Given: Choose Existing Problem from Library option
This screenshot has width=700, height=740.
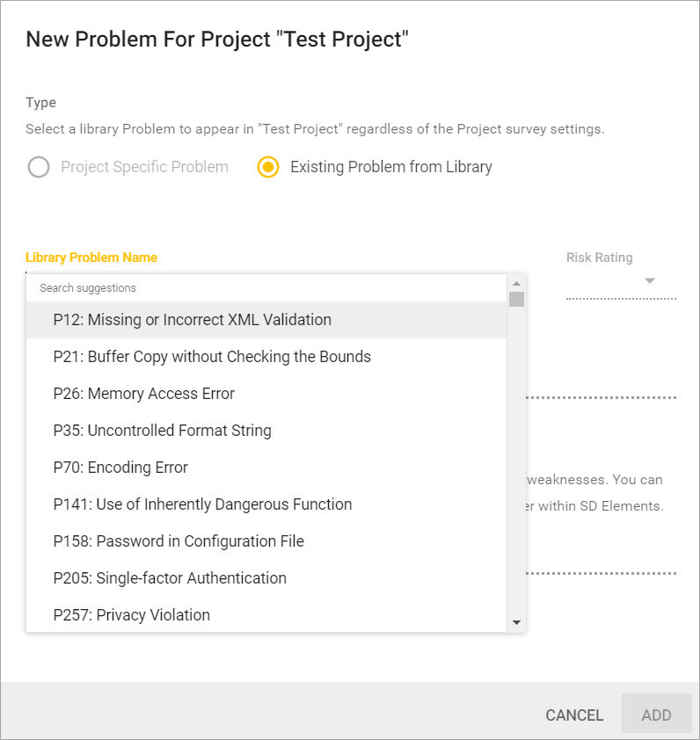Looking at the screenshot, I should pos(268,167).
